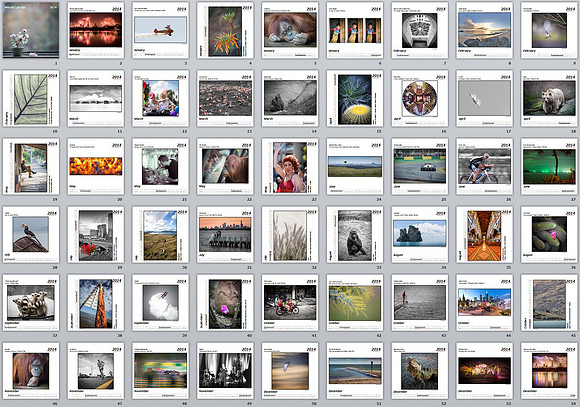The height and width of the screenshot is (407, 580).
Task: Select slide 16 circular kaleidoscope image
Action: (420, 98)
